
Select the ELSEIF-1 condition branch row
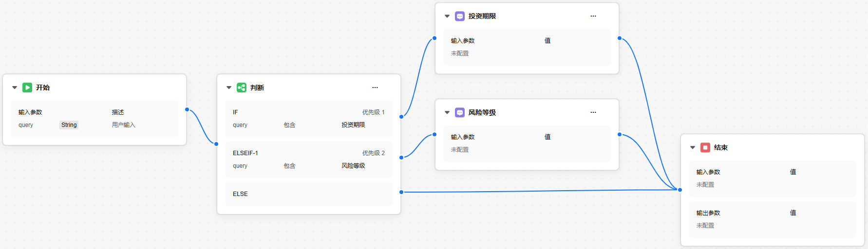309,160
